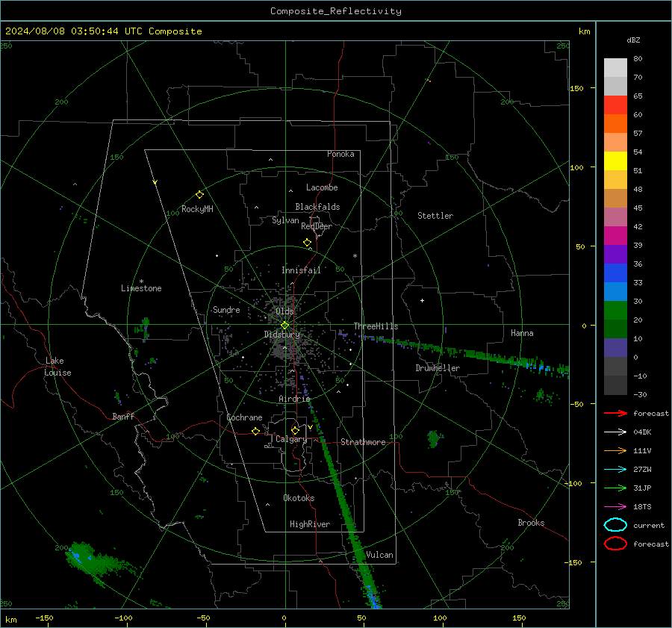The image size is (672, 628).
Task: Select the red 60-65 dBZ color swatch
Action: (x=615, y=105)
